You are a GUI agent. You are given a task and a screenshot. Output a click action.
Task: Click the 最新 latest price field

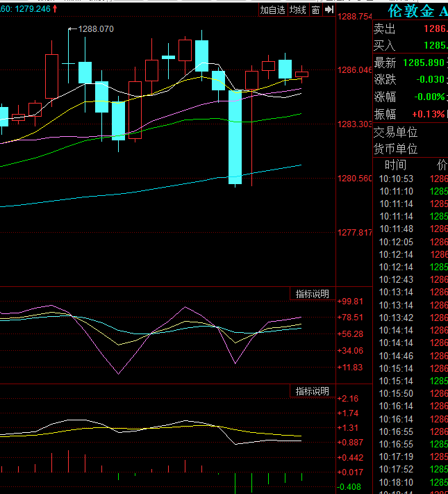[410, 63]
